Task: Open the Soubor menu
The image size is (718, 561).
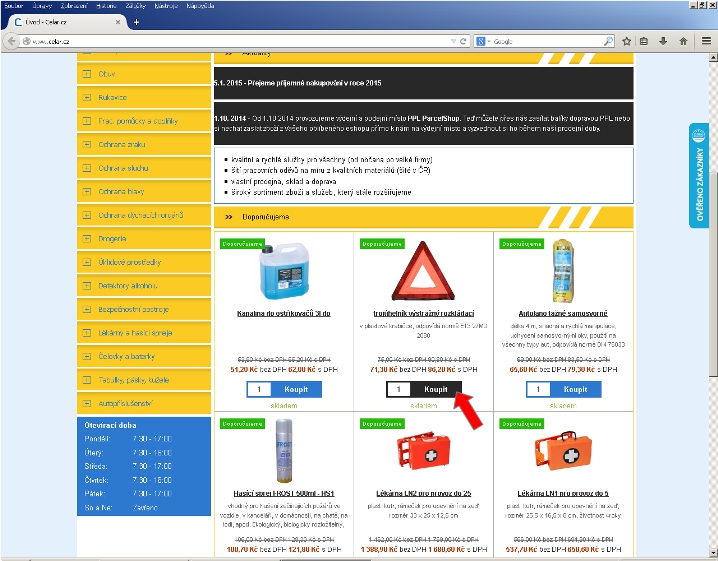Action: point(13,6)
